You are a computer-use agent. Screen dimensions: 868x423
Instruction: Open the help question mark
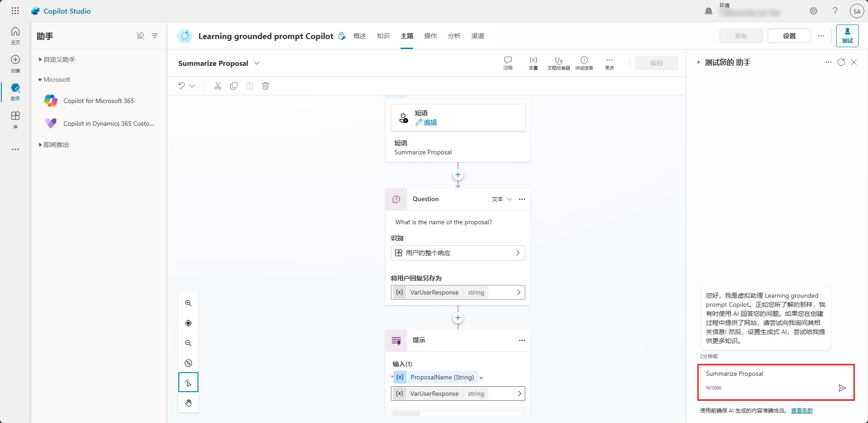835,11
